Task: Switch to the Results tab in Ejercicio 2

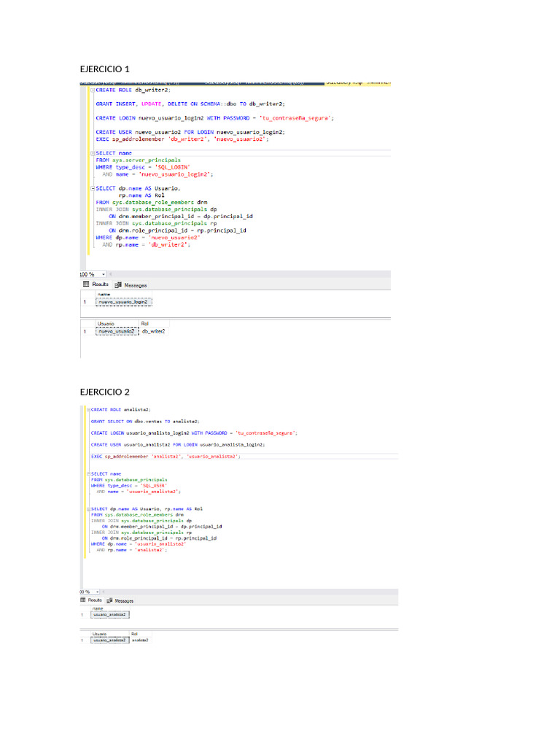Action: tap(91, 600)
